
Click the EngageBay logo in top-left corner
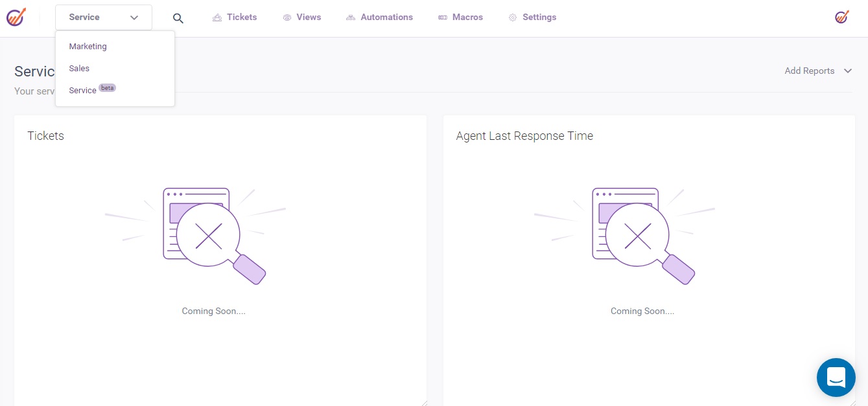click(16, 17)
